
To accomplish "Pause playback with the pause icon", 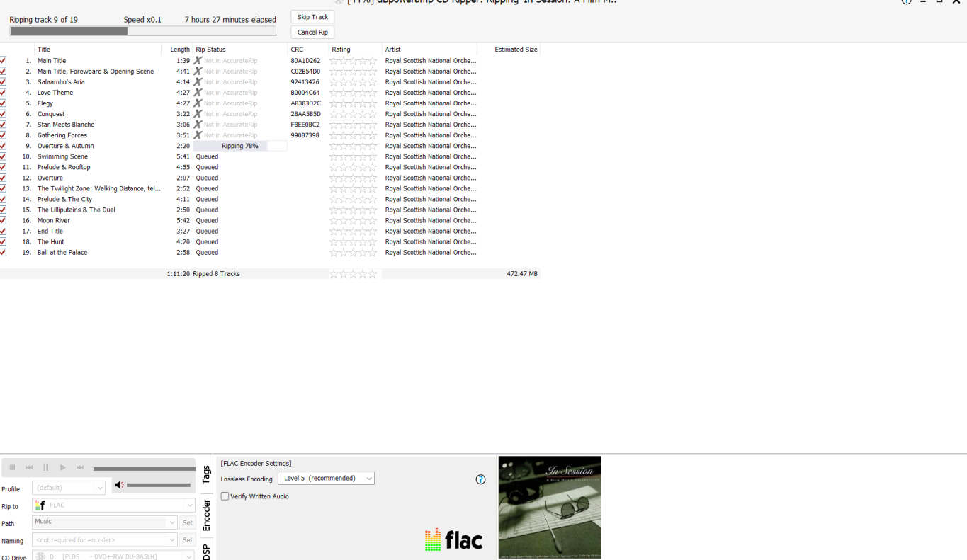I will (46, 467).
